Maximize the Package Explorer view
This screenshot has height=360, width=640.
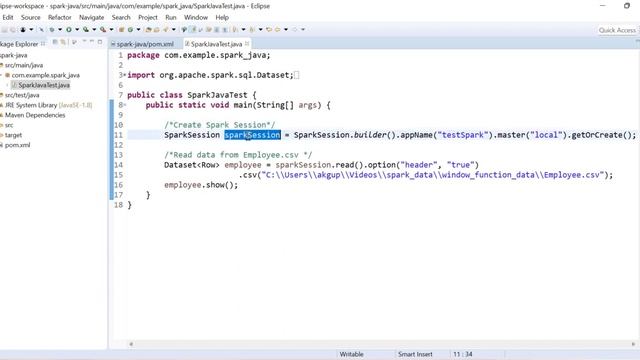tap(100, 42)
